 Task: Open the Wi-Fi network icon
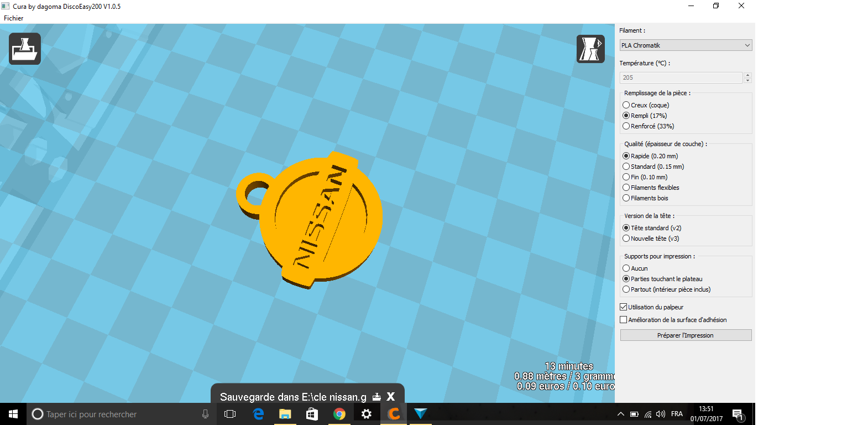(648, 414)
